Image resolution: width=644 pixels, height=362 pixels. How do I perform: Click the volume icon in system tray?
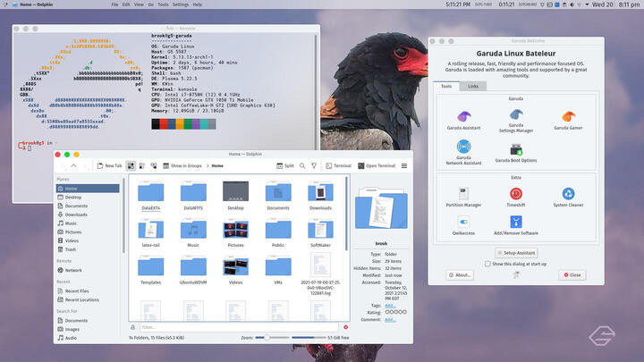(572, 4)
